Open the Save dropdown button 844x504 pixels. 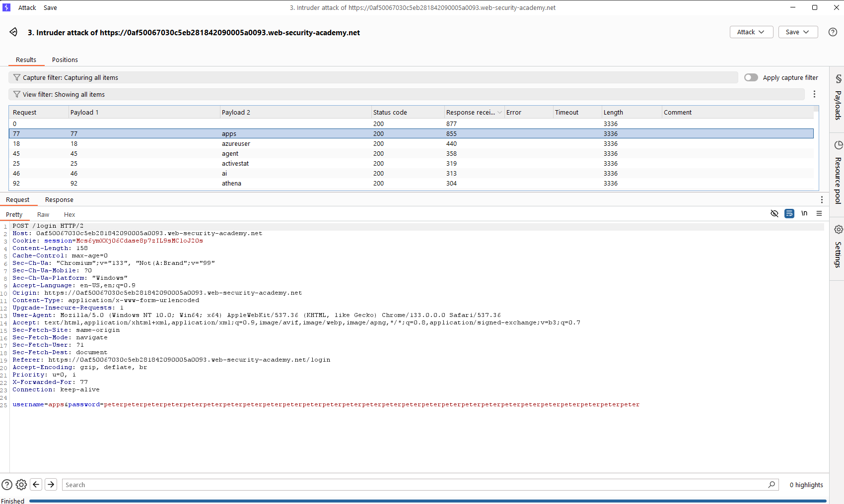pyautogui.click(x=798, y=32)
